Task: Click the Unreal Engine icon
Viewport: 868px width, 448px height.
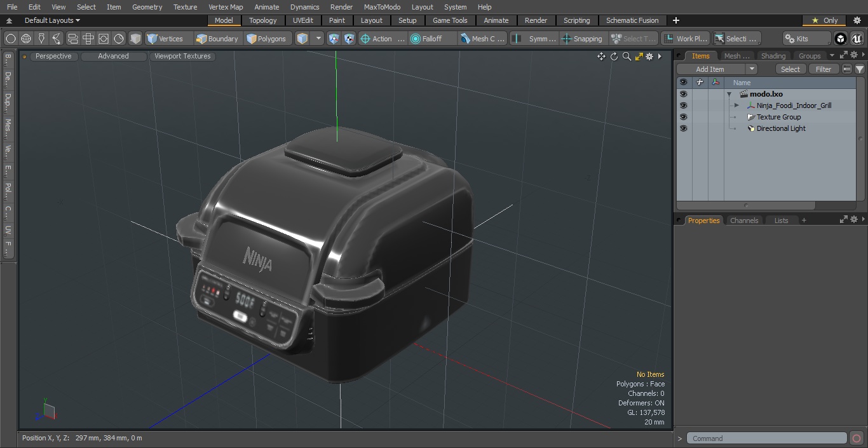Action: tap(857, 39)
